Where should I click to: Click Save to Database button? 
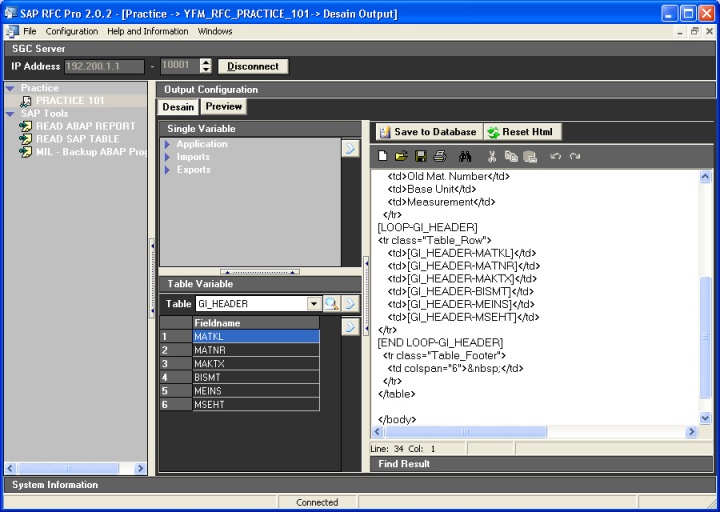point(428,132)
